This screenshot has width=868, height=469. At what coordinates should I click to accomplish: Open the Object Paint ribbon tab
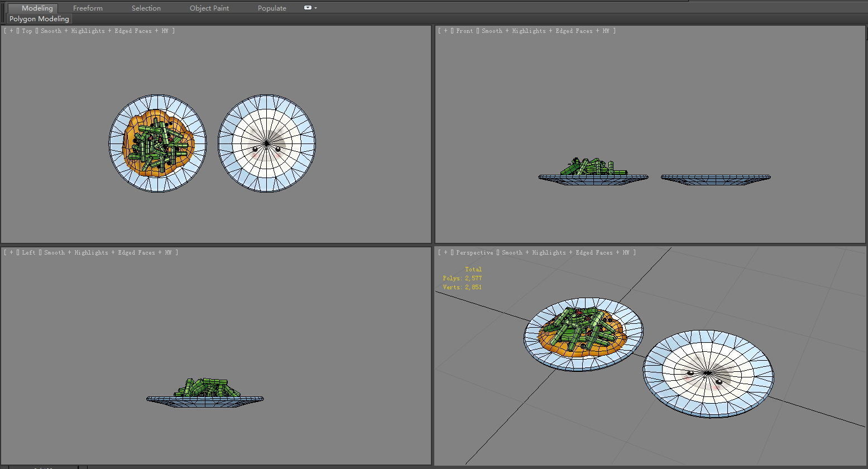pyautogui.click(x=209, y=8)
